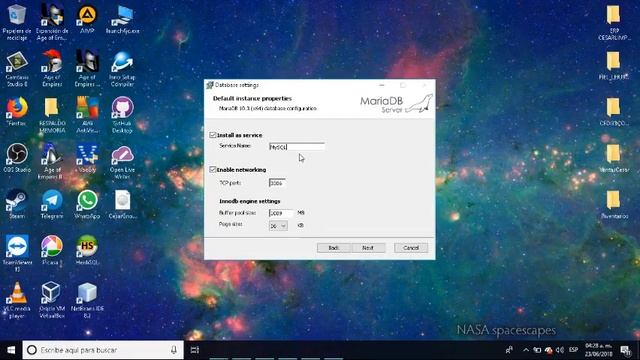Show hidden system tray icons chevron
640x360 pixels.
tap(526, 350)
